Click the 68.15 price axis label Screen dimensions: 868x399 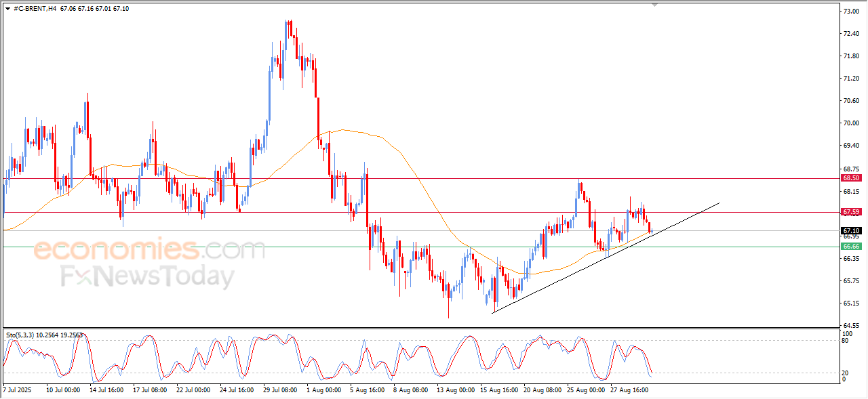click(851, 192)
